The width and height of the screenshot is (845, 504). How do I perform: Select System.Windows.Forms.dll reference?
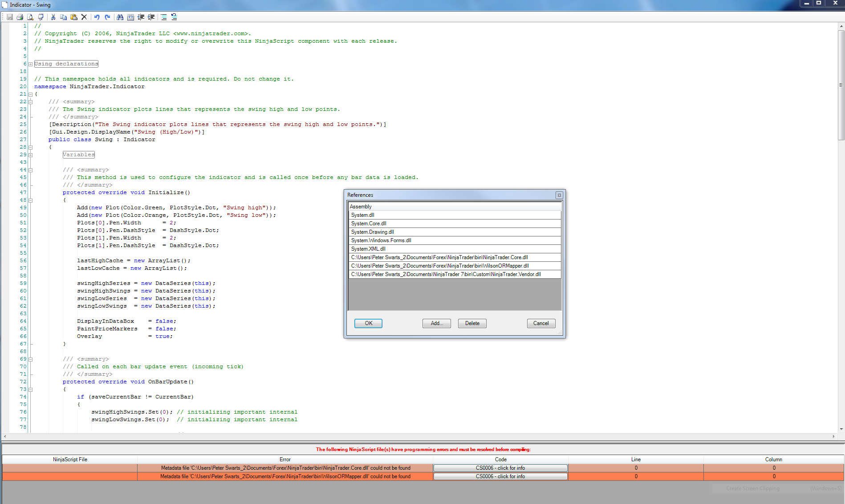455,240
